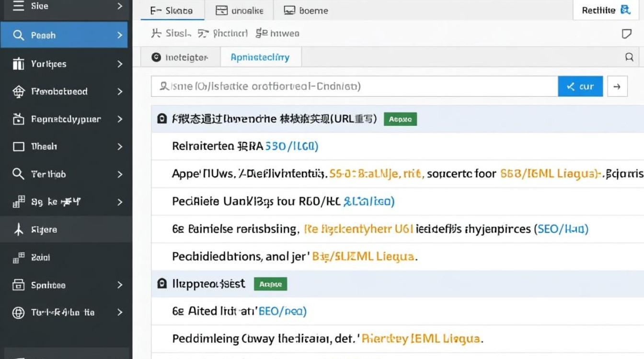This screenshot has width=644, height=359.
Task: Expand the "Frenobotraod" sidebar chevron
Action: pyautogui.click(x=120, y=91)
